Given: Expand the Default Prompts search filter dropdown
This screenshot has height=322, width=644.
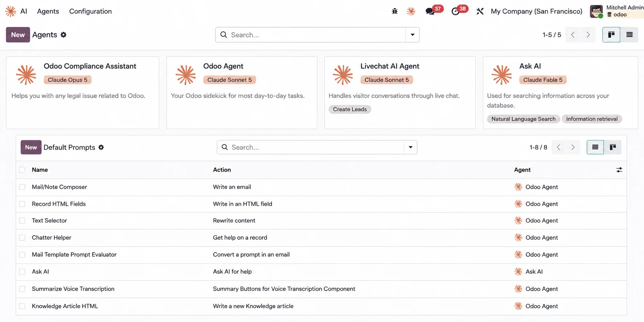Looking at the screenshot, I should click(411, 147).
